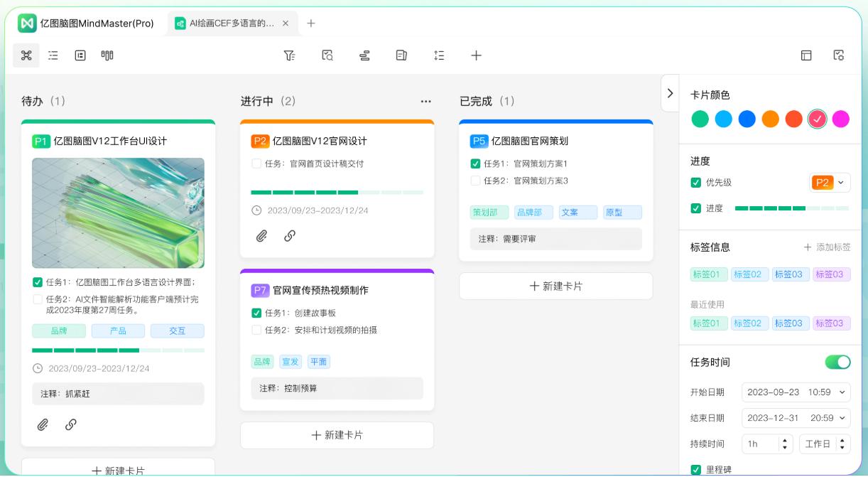Switch to mind map view icon

point(26,55)
